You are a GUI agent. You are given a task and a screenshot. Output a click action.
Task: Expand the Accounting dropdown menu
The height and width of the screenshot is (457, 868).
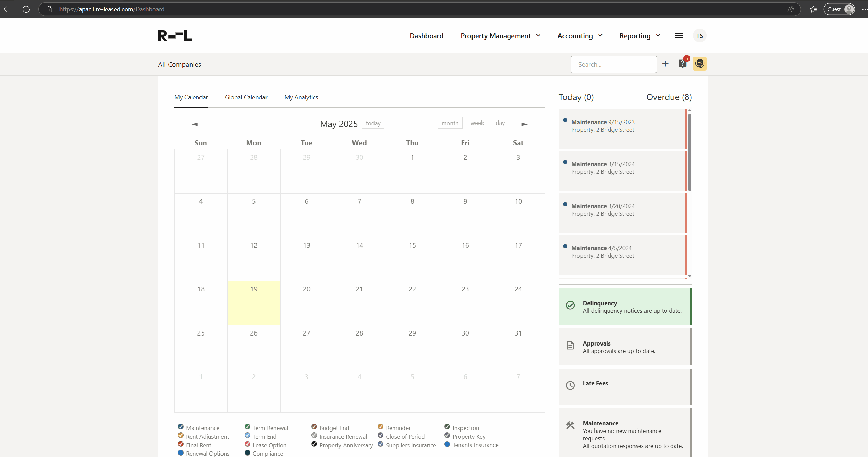[580, 36]
